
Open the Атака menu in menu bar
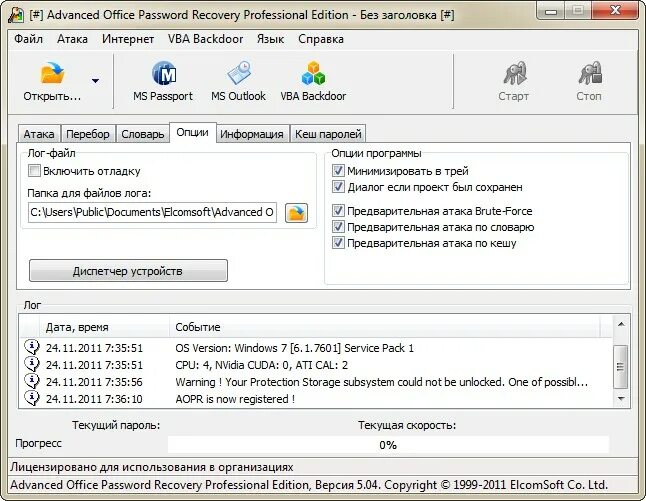tap(72, 39)
